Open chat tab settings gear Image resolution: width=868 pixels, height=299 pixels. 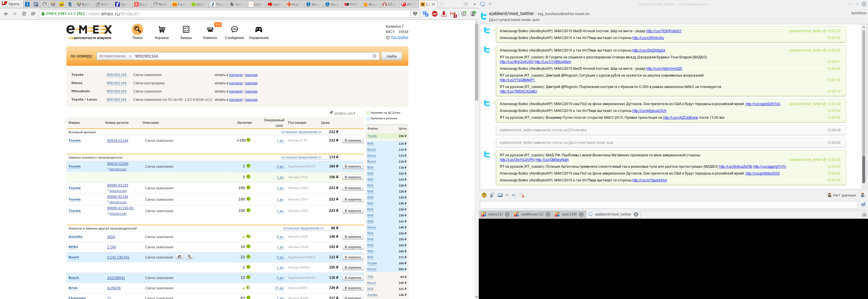pos(864,214)
